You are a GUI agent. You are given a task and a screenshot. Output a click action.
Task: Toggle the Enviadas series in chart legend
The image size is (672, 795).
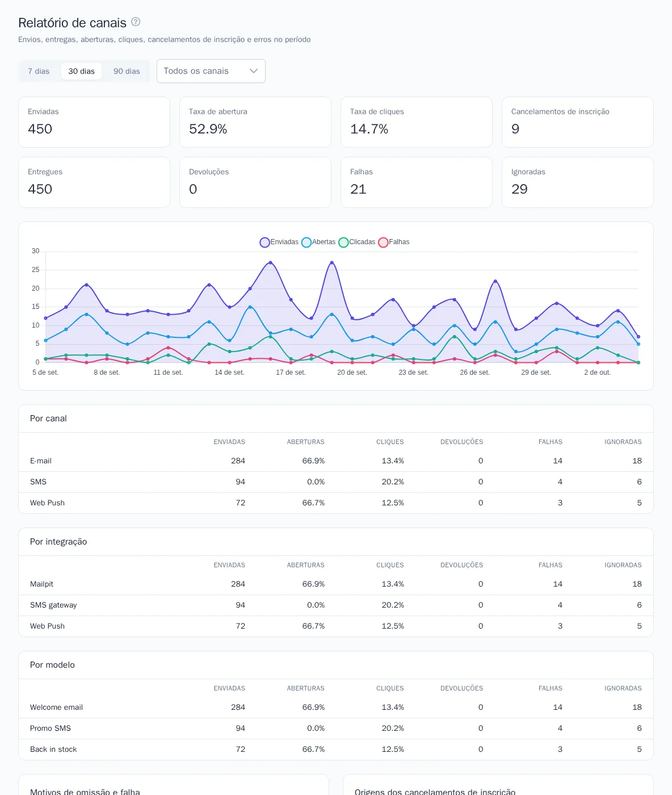pos(279,242)
